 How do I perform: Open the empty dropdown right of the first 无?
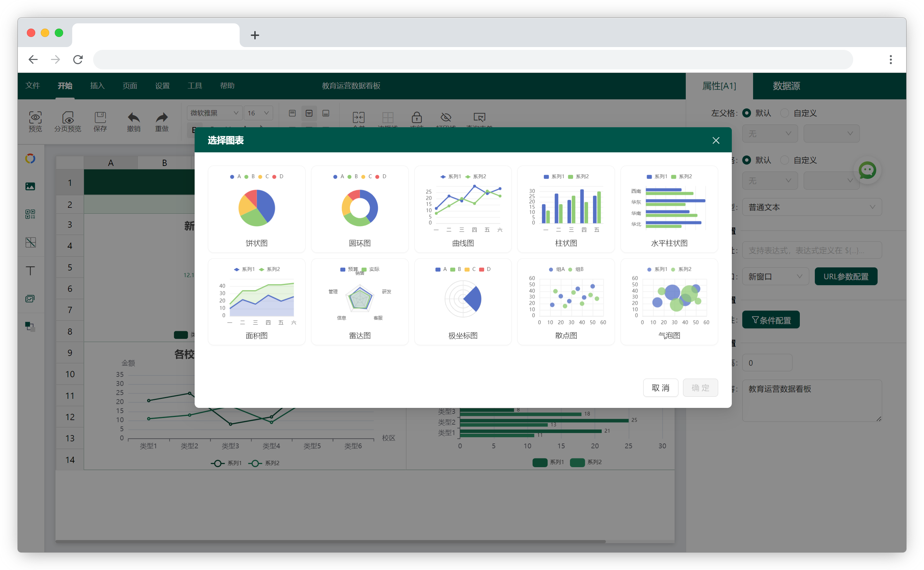tap(831, 134)
